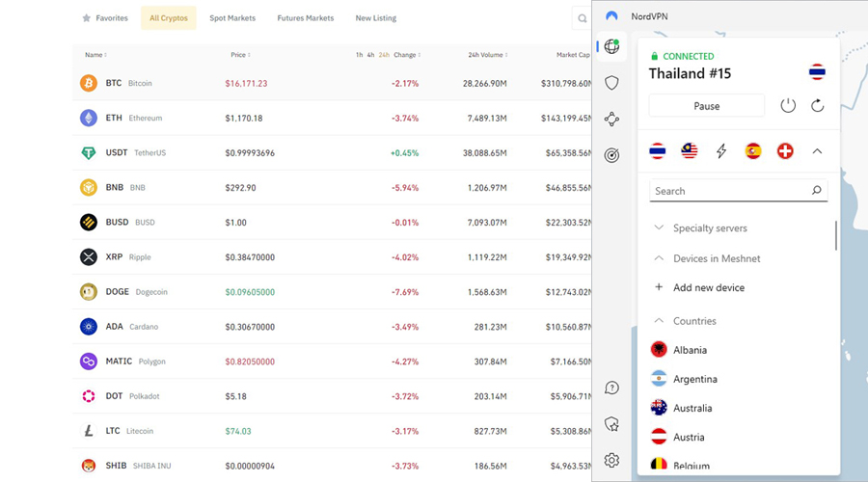Open the Meshnet icon in sidebar
The width and height of the screenshot is (868, 482).
click(611, 119)
